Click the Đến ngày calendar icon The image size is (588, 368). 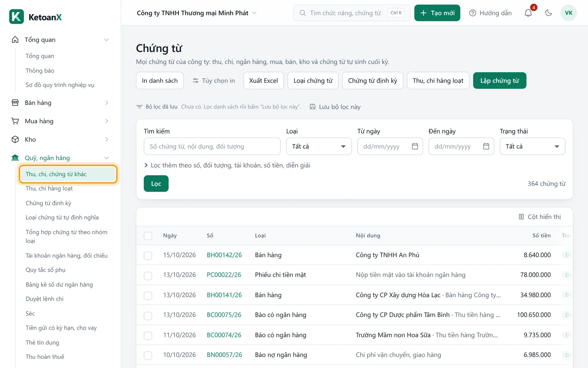click(x=486, y=146)
